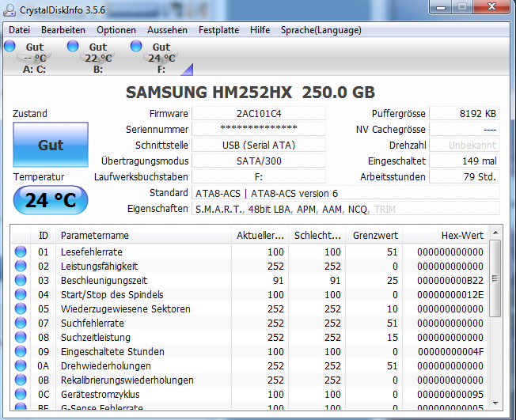Click the scrollbar down arrow of SMART list

495,403
